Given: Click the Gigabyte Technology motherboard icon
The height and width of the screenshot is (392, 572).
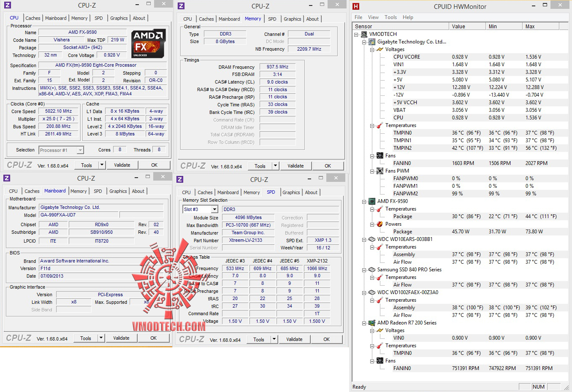Looking at the screenshot, I should click(x=372, y=42).
